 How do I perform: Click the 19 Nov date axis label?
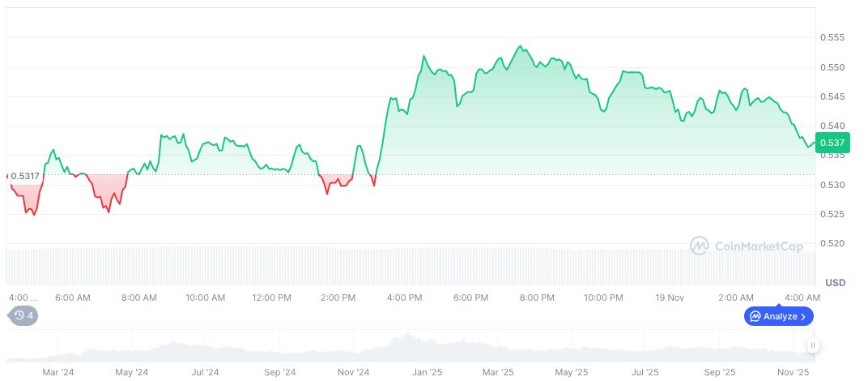[670, 298]
